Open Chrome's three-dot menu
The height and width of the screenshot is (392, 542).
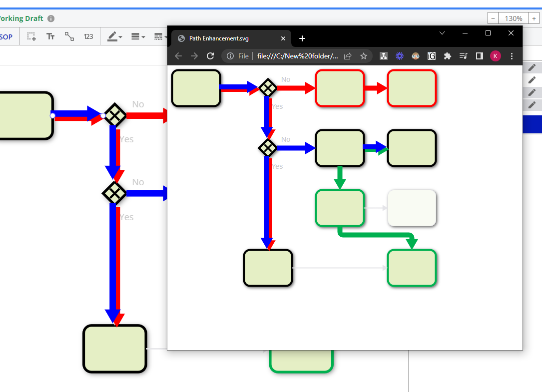point(512,56)
